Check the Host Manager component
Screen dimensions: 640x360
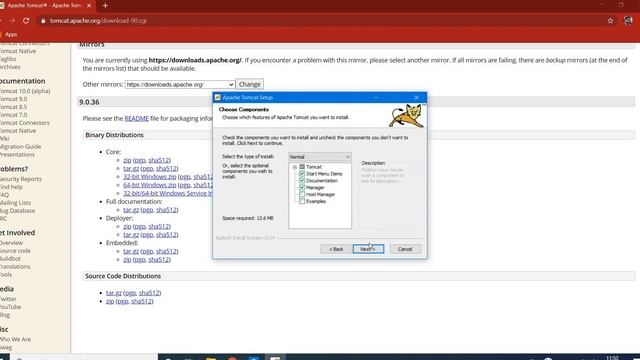[x=302, y=194]
